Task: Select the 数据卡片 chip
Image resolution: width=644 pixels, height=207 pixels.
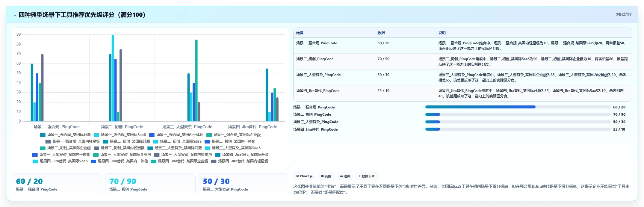Action: tap(367, 176)
